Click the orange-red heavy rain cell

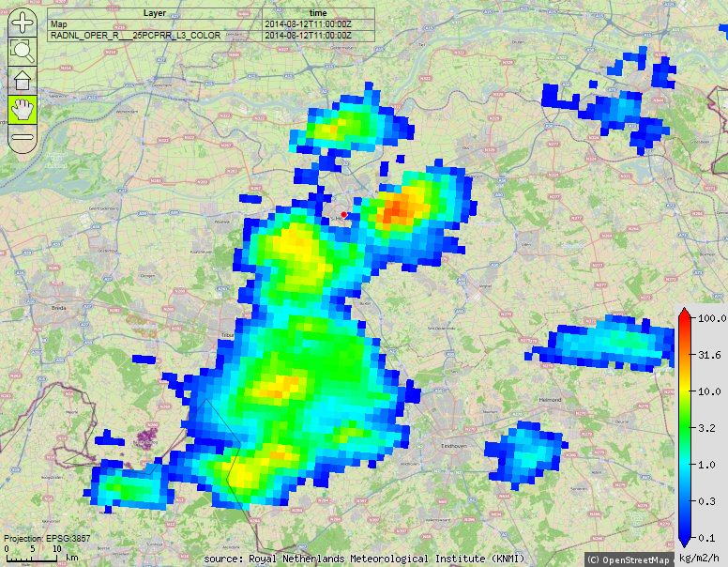(x=397, y=208)
